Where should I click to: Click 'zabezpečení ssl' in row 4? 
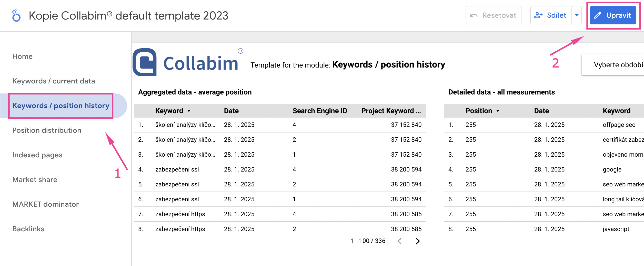point(177,169)
